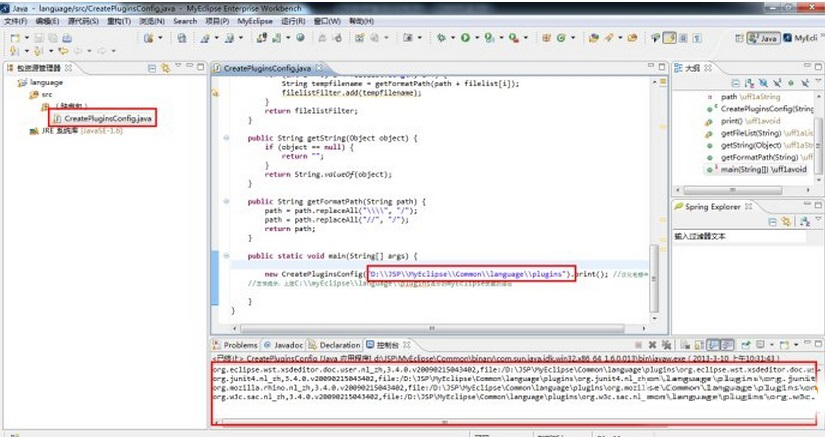Viewport: 825px width, 437px height.
Task: Collapse getString method fold marker in editor
Action: [x=226, y=138]
